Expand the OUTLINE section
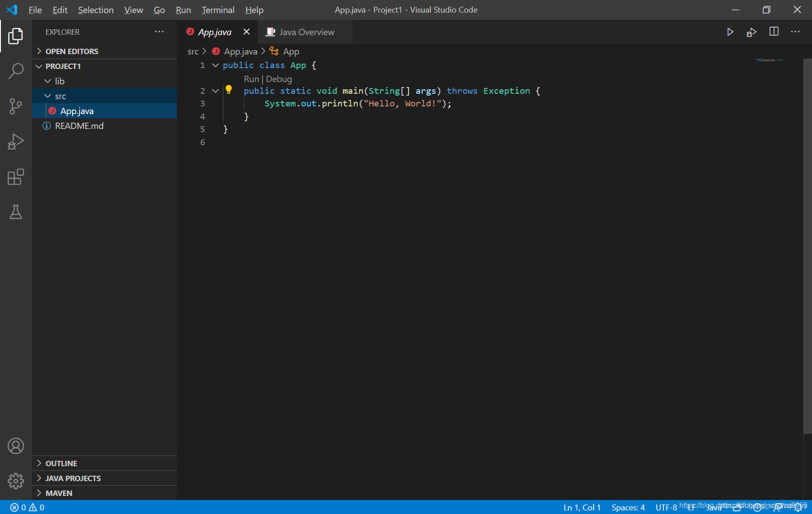The width and height of the screenshot is (812, 514). [x=105, y=464]
